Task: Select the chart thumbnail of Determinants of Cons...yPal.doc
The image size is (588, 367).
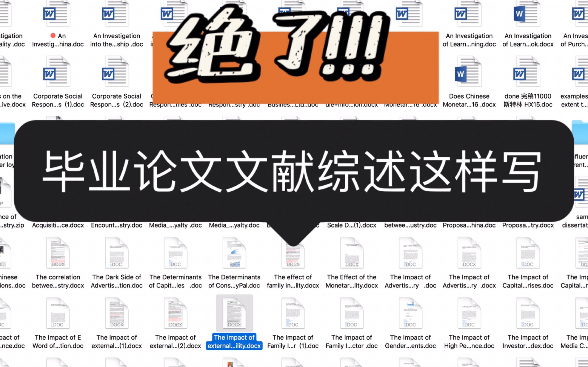Action: (234, 253)
